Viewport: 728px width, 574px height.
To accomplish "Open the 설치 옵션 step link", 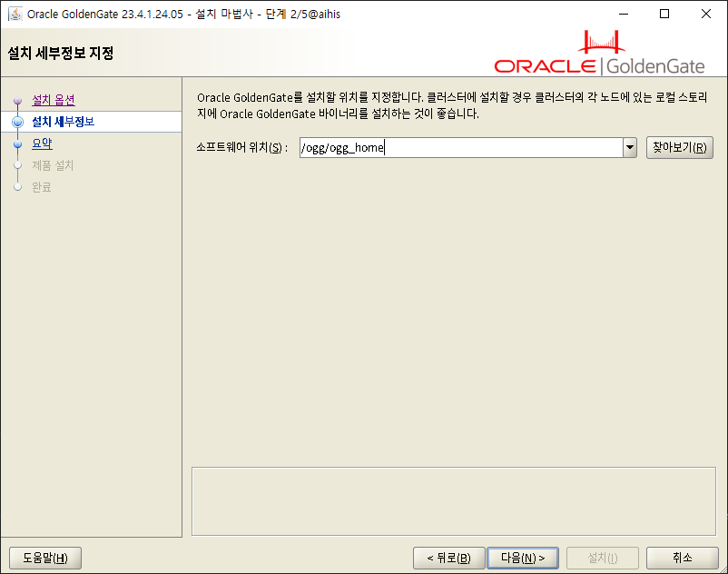I will coord(54,100).
